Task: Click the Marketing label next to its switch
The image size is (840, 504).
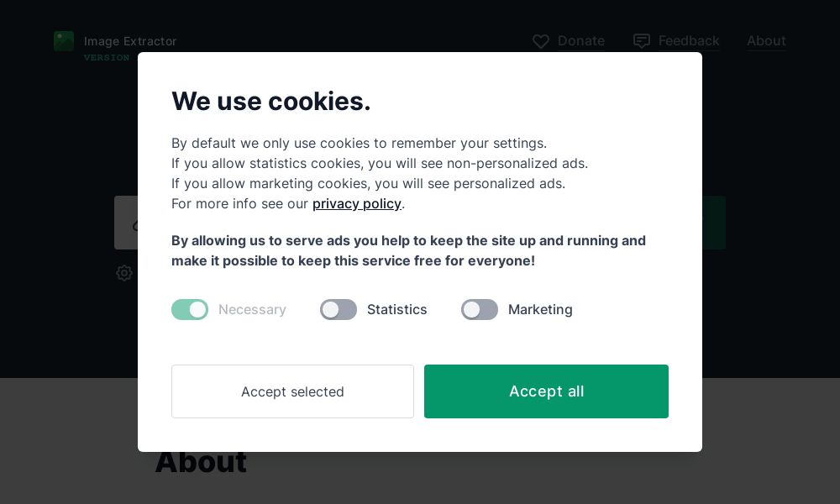Action: tap(540, 309)
